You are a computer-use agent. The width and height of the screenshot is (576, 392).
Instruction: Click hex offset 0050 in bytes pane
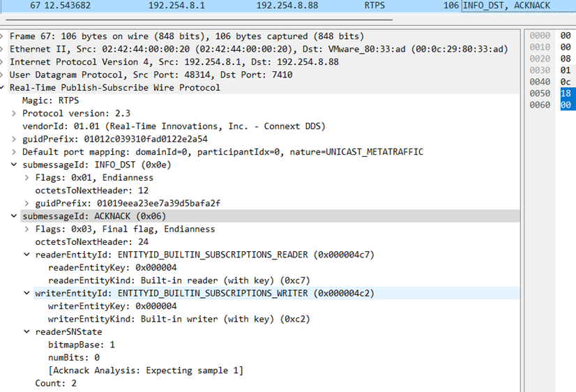point(540,93)
